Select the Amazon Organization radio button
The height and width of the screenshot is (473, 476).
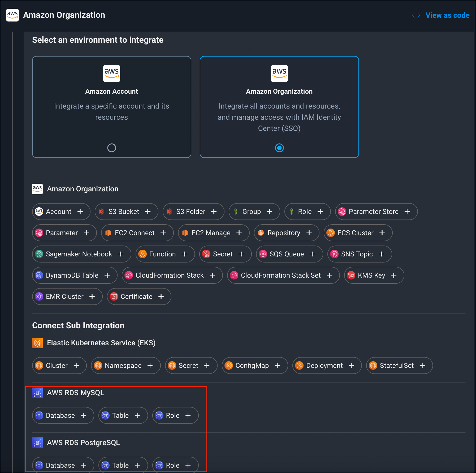[x=279, y=148]
